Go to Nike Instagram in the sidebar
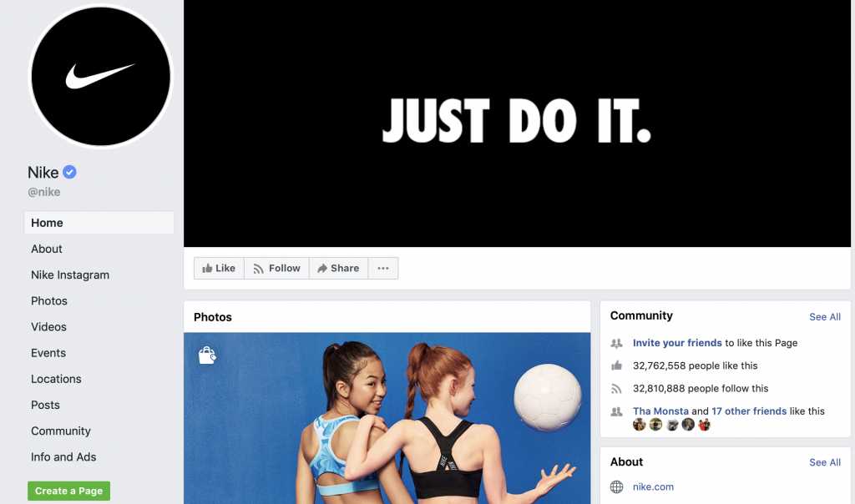 tap(70, 275)
